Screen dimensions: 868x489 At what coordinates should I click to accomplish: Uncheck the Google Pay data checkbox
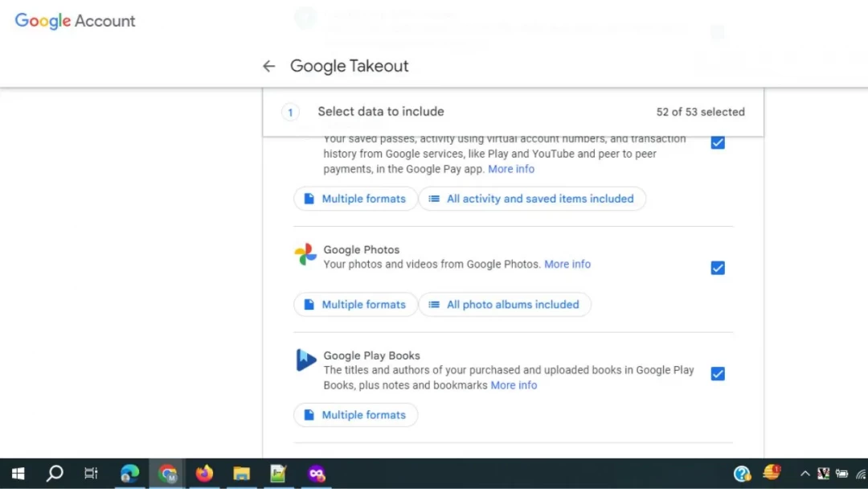[717, 142]
